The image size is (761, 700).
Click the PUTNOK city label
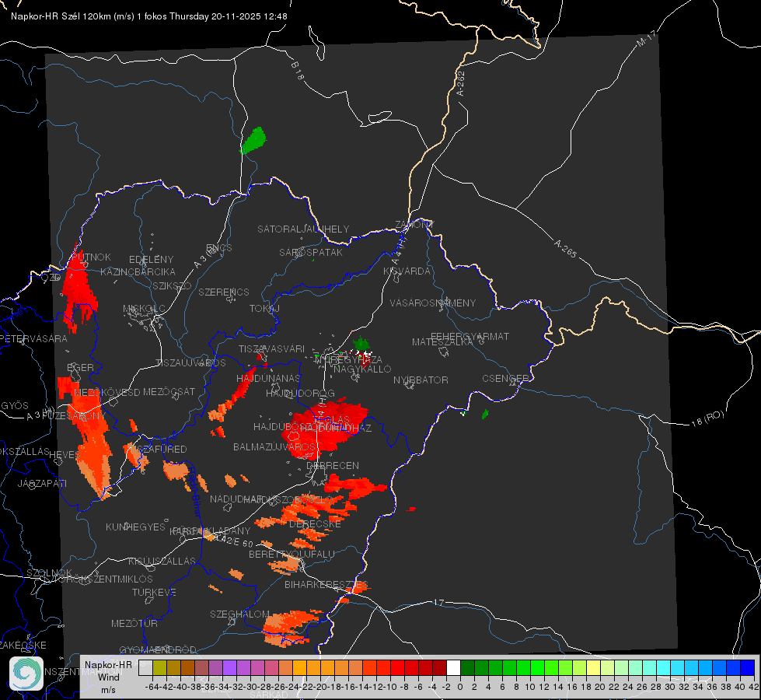point(92,257)
